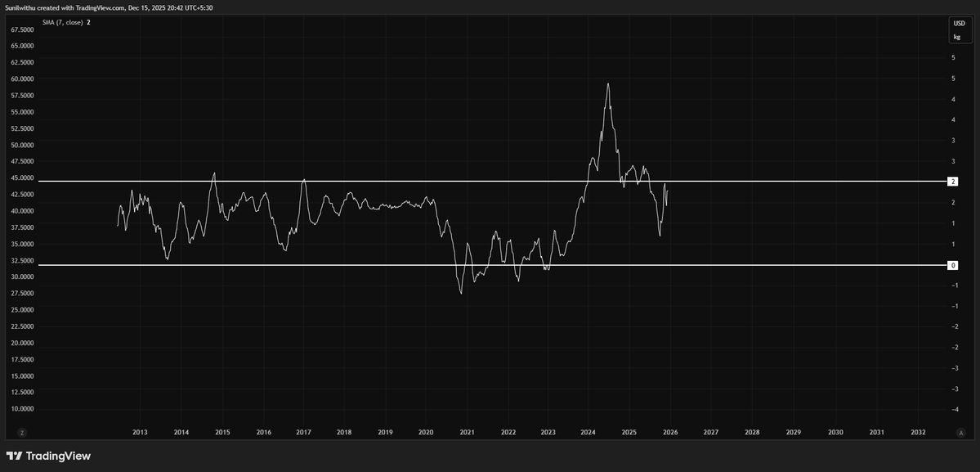Click the 2031 year label on time axis

877,432
